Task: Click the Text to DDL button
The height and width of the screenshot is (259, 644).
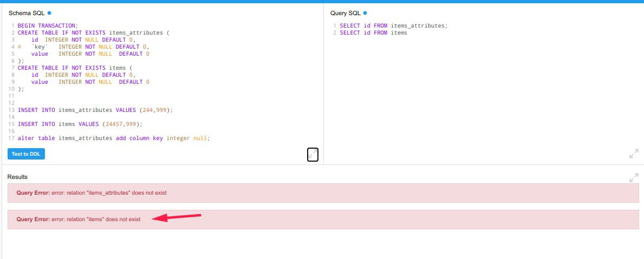Action: [26, 154]
